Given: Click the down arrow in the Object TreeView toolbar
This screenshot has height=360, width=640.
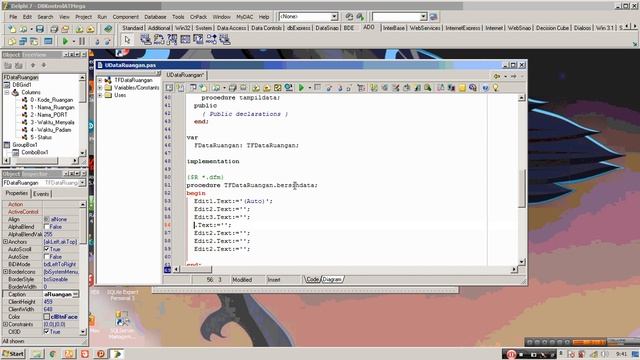Looking at the screenshot, I should click(x=43, y=65).
